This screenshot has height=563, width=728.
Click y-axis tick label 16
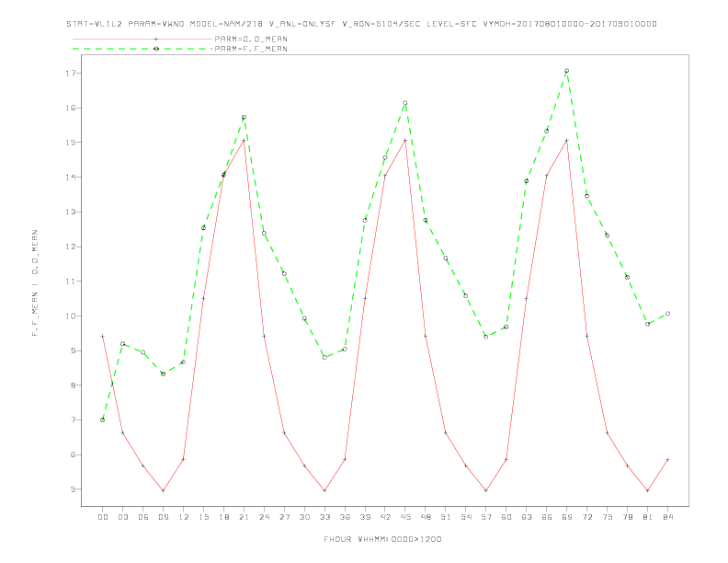tap(70, 108)
